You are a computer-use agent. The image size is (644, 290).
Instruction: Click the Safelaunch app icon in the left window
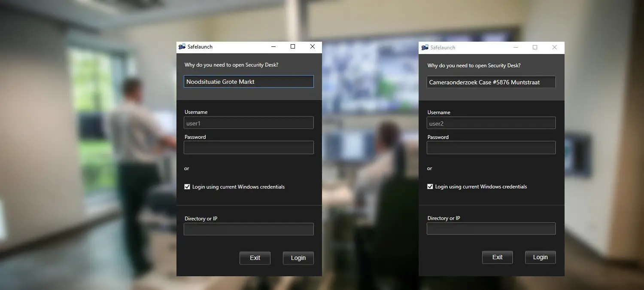click(182, 47)
